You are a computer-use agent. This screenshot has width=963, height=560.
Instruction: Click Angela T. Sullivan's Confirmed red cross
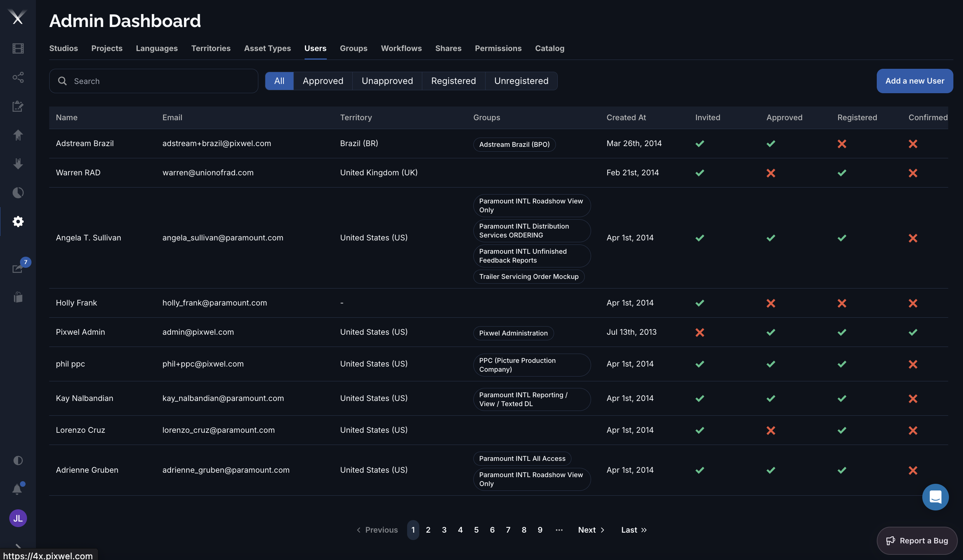pyautogui.click(x=913, y=238)
